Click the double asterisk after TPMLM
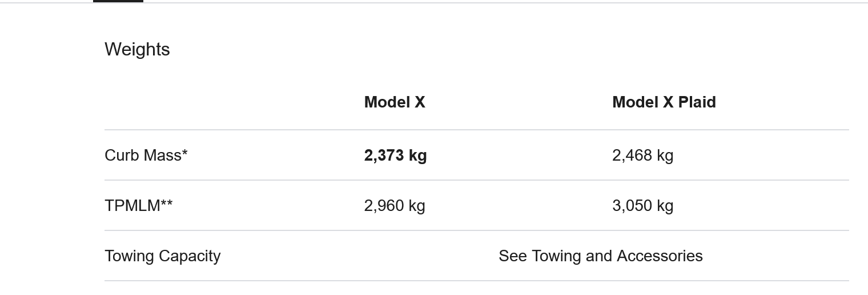 pyautogui.click(x=167, y=204)
